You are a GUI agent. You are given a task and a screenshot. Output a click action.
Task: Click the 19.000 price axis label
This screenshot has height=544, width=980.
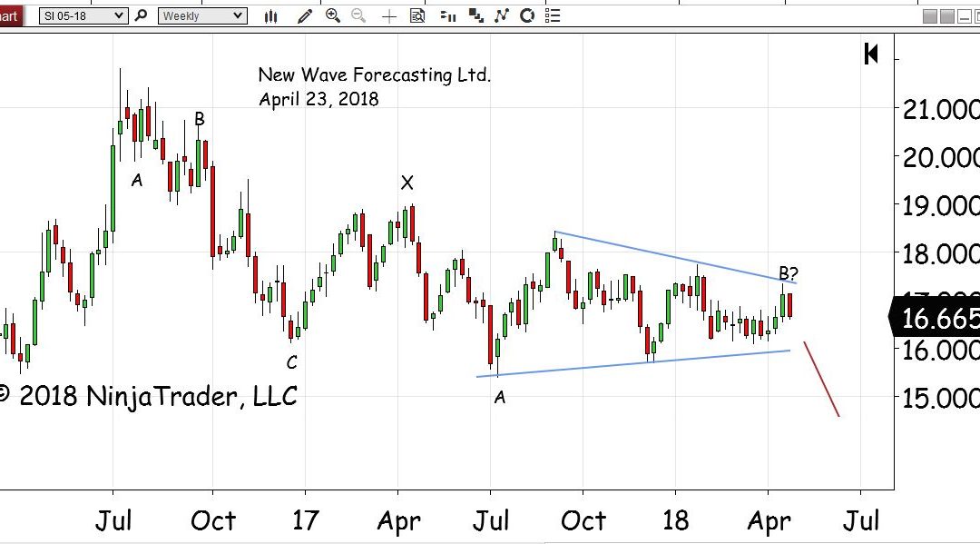click(x=940, y=206)
